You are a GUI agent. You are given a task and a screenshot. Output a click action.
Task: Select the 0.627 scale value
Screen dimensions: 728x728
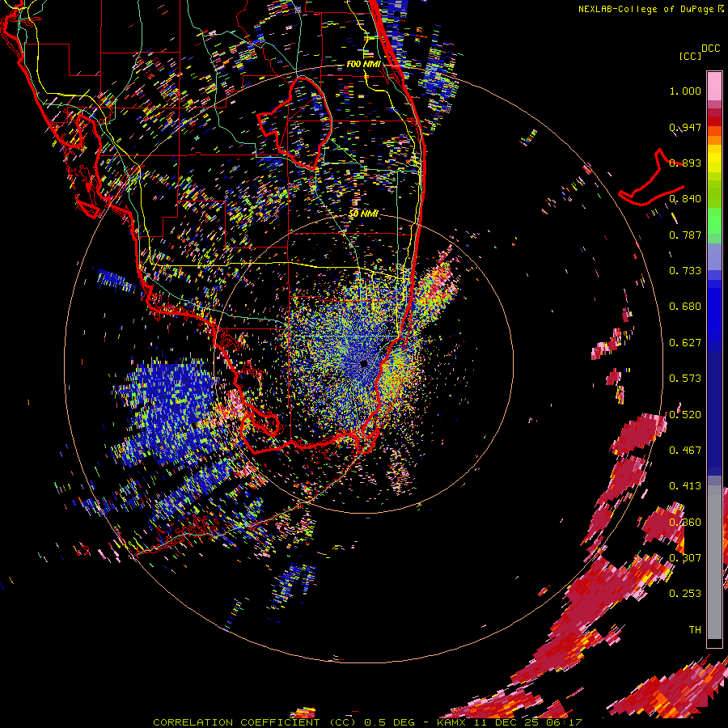(685, 343)
